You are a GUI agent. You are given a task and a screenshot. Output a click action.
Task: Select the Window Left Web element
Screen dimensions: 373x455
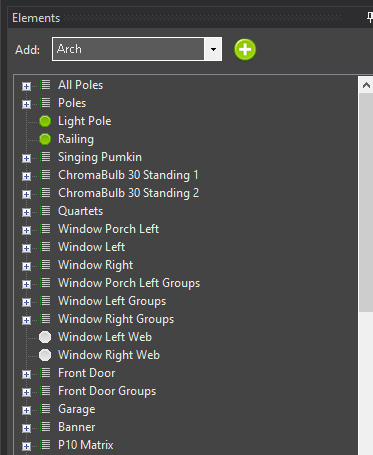105,337
